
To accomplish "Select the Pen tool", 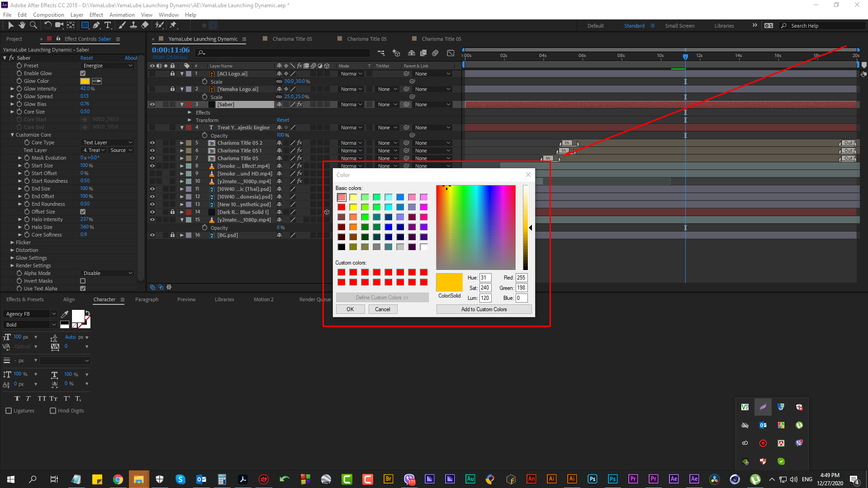I will point(96,25).
